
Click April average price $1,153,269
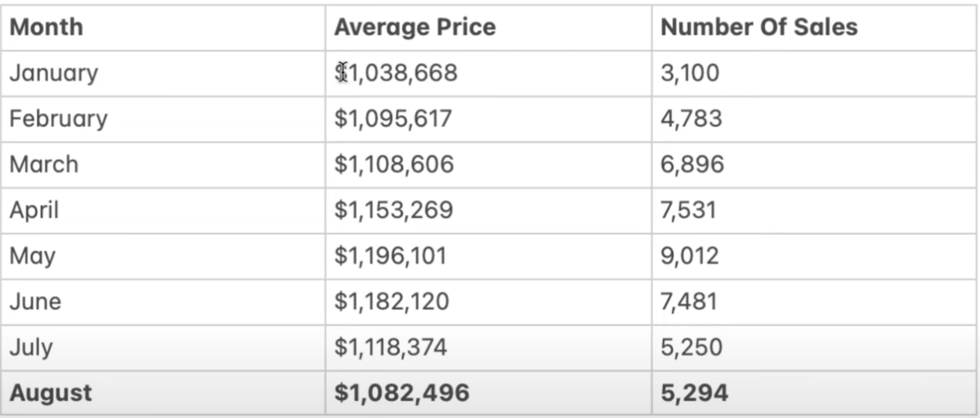(x=394, y=210)
